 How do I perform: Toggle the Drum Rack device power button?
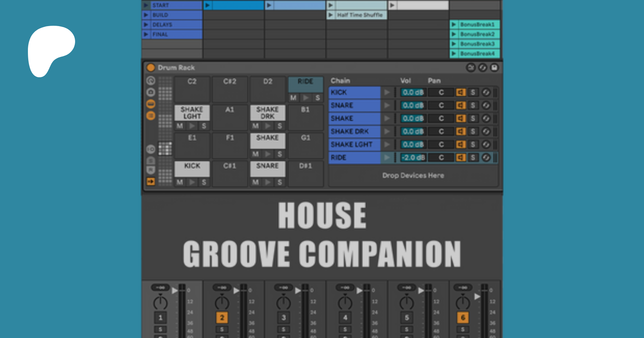click(x=151, y=68)
